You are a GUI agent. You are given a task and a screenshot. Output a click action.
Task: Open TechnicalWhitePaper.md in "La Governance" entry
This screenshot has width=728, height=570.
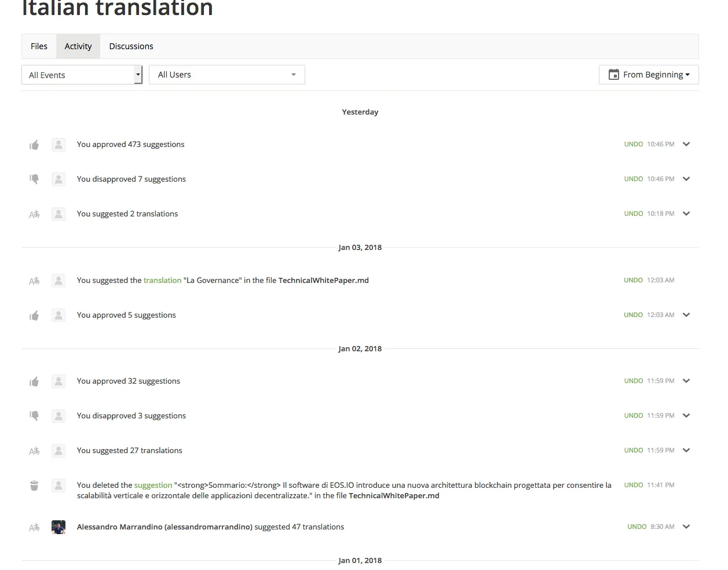[324, 281]
